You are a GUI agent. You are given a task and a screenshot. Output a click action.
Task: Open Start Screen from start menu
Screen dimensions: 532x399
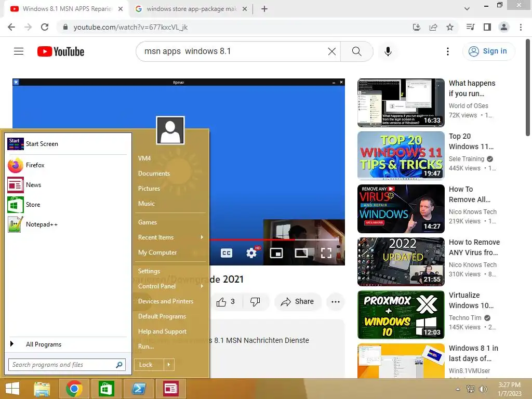tap(67, 144)
